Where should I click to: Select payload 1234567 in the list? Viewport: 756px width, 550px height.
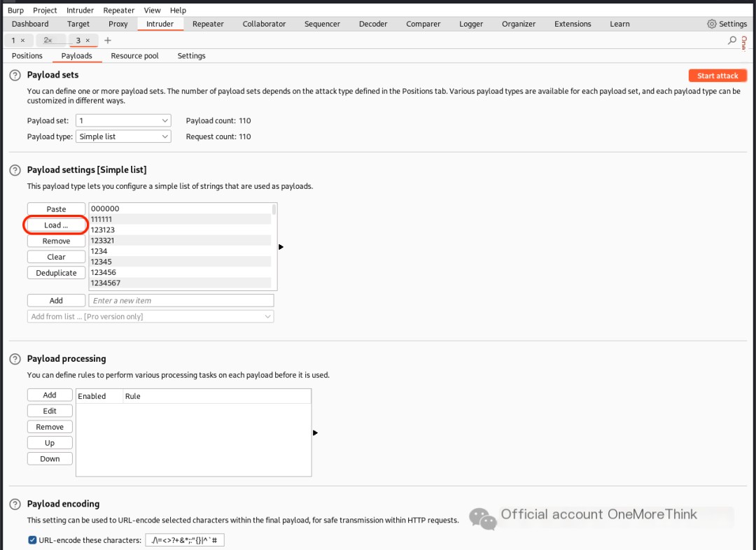coord(181,283)
